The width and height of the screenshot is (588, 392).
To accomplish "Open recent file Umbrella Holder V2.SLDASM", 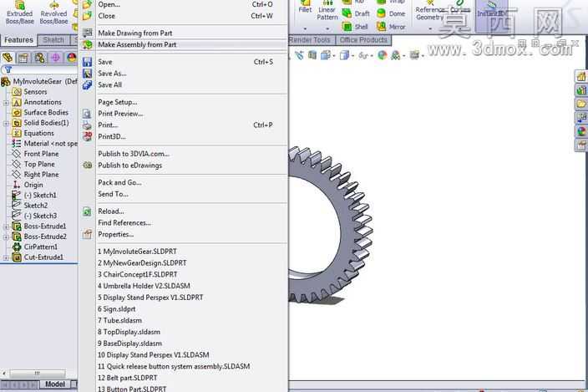I will (185, 286).
